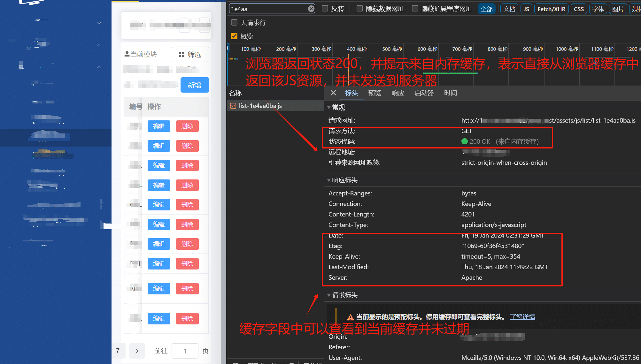641x364 pixels.
Task: Click the 新增 button
Action: [195, 85]
